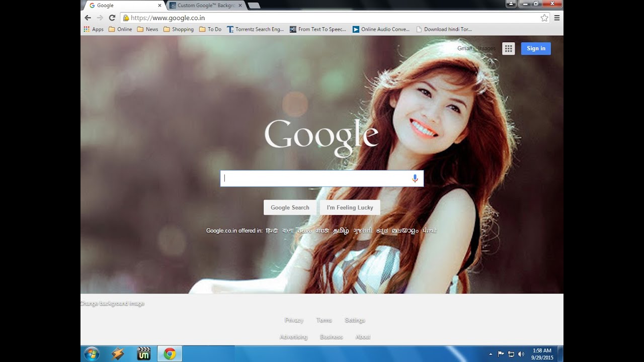Reload the page with refresh icon
The height and width of the screenshot is (362, 644).
(112, 18)
